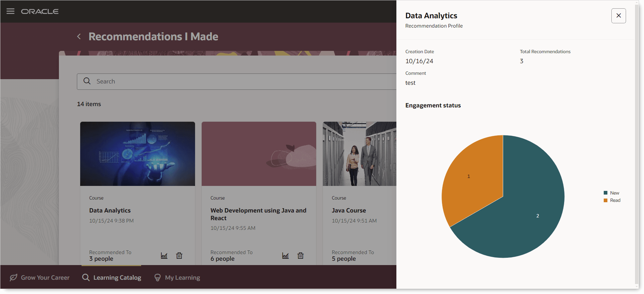Select the Read legend color swatch
The width and height of the screenshot is (644, 294).
tap(606, 200)
